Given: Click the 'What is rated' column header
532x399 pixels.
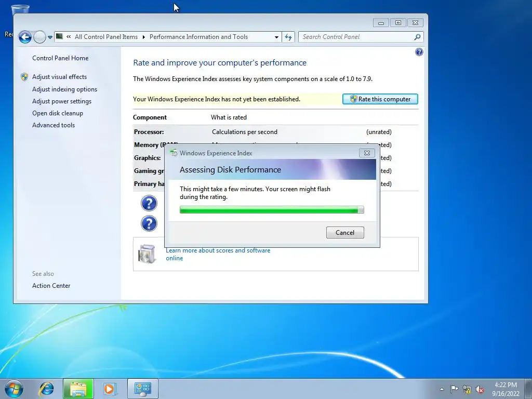Looking at the screenshot, I should pyautogui.click(x=229, y=117).
